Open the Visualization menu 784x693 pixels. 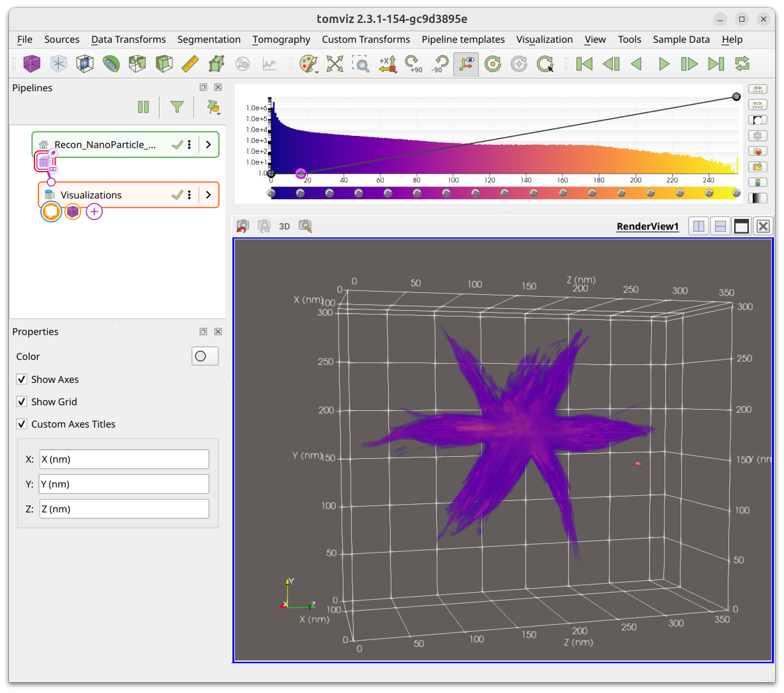point(545,40)
